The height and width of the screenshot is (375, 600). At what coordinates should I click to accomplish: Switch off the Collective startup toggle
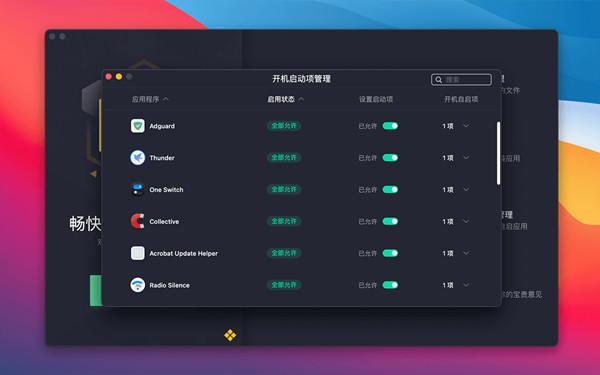390,221
